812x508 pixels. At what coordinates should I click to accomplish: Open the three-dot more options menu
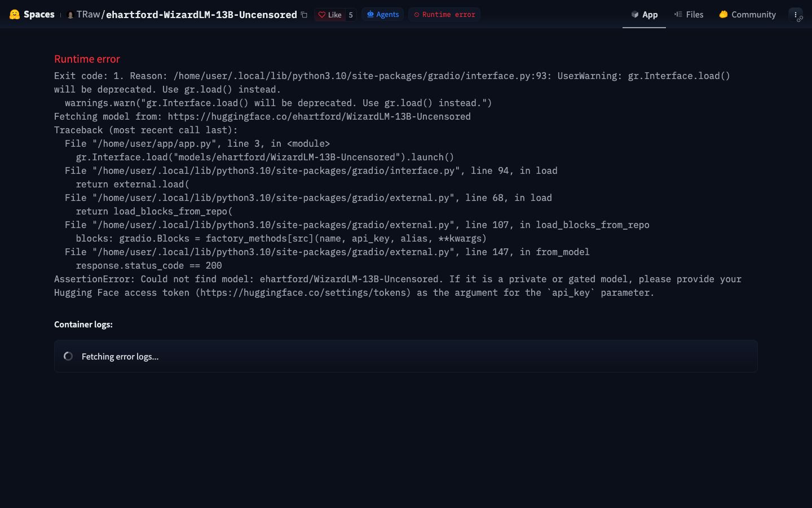coord(796,15)
